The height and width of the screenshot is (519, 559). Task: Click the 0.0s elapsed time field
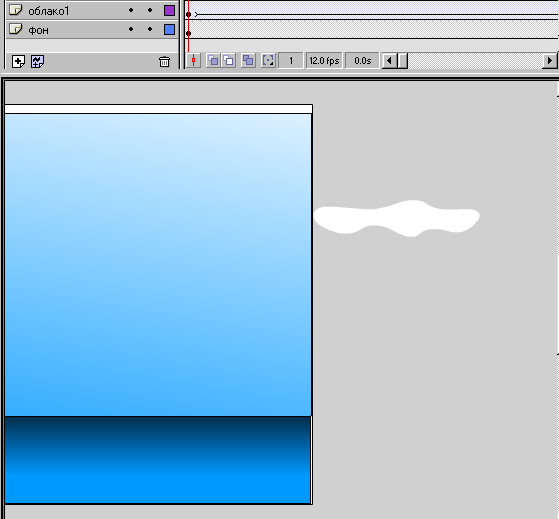tap(362, 61)
